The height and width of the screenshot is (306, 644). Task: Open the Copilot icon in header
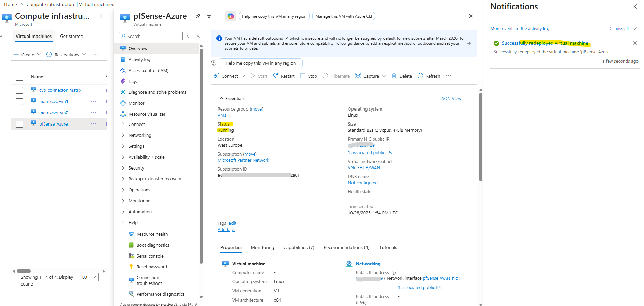point(231,16)
